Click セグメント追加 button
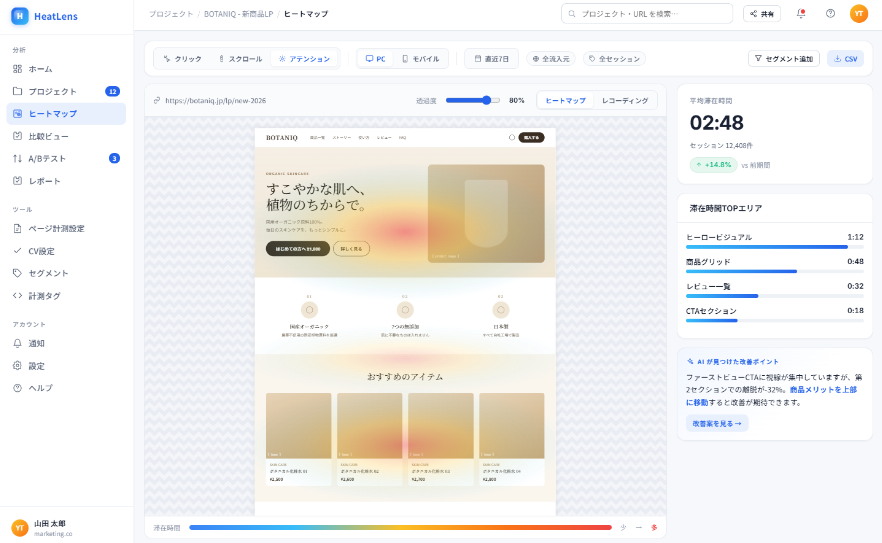Viewport: 882px width, 543px height. [784, 59]
